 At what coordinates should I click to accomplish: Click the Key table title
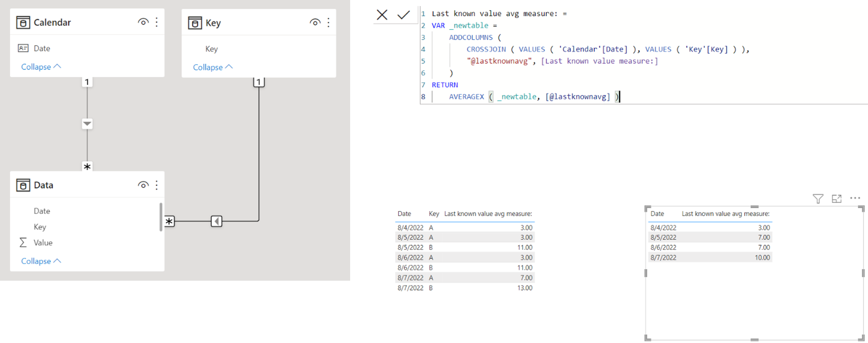[x=213, y=23]
